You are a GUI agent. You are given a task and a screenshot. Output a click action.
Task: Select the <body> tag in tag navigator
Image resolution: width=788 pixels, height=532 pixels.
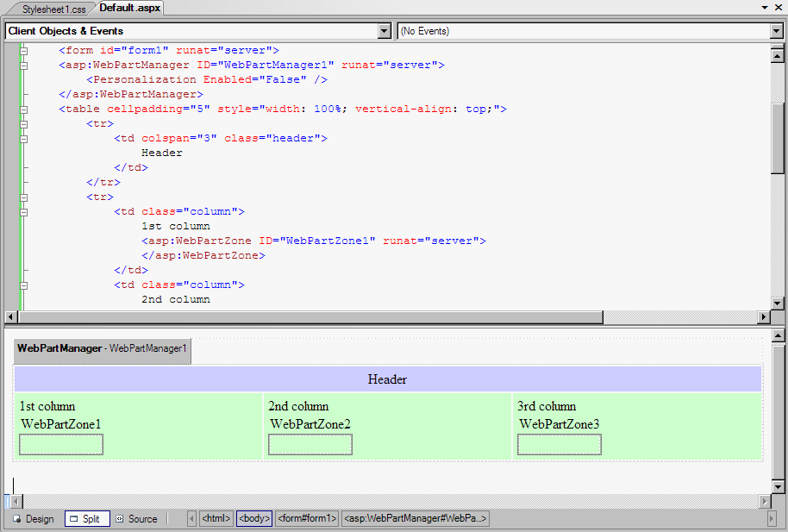point(254,518)
